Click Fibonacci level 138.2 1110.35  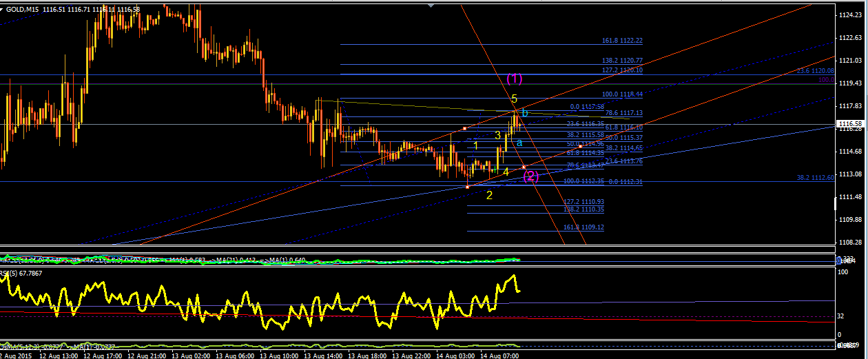coord(583,209)
